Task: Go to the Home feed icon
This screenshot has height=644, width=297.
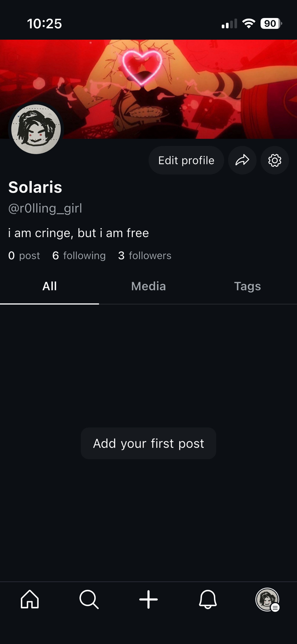Action: coord(30,599)
